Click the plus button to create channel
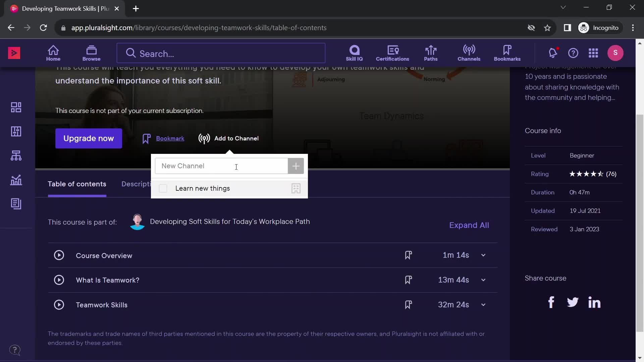This screenshot has width=644, height=362. pos(296,166)
